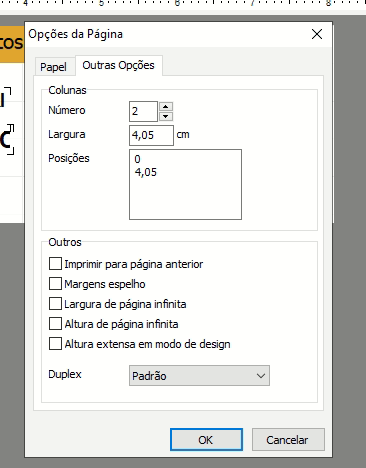Click the Posições list box
Viewport: 366px width, 468px height.
[x=185, y=184]
